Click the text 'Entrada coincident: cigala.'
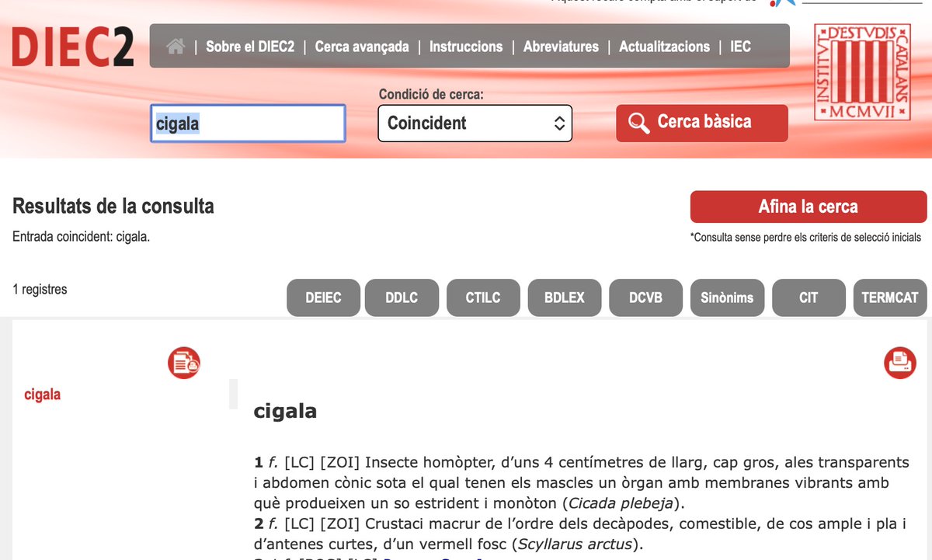This screenshot has width=932, height=560. coord(82,237)
